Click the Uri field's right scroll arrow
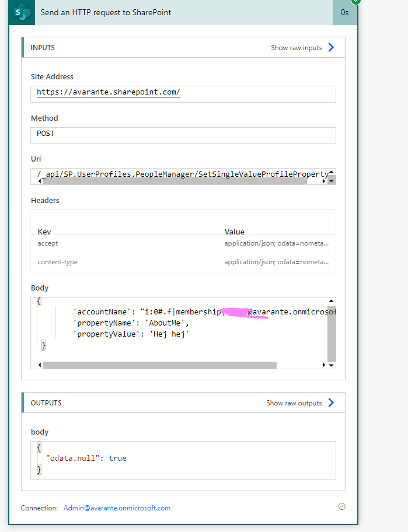 (325, 181)
